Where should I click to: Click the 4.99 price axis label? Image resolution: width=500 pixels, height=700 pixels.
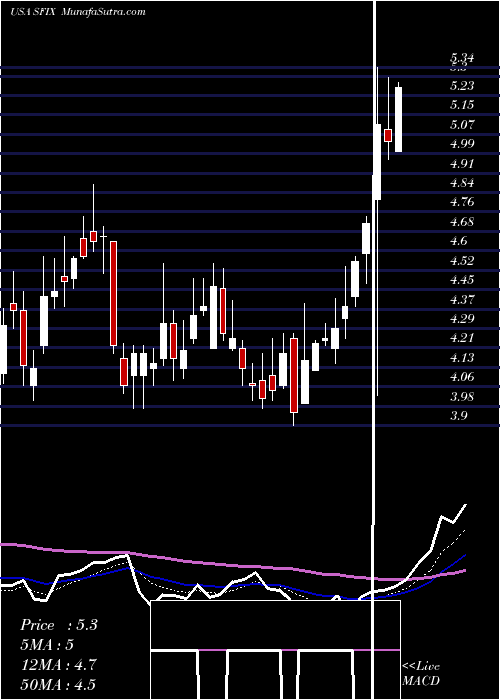pyautogui.click(x=462, y=144)
